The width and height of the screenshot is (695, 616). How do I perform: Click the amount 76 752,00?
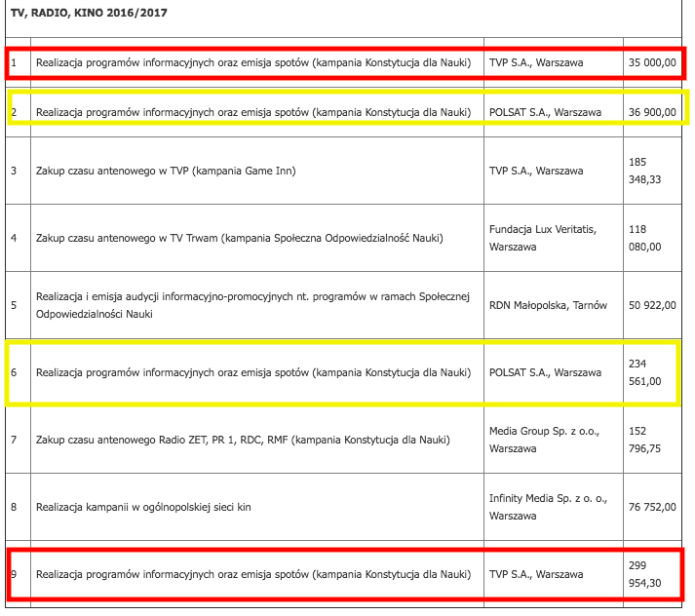coord(652,507)
